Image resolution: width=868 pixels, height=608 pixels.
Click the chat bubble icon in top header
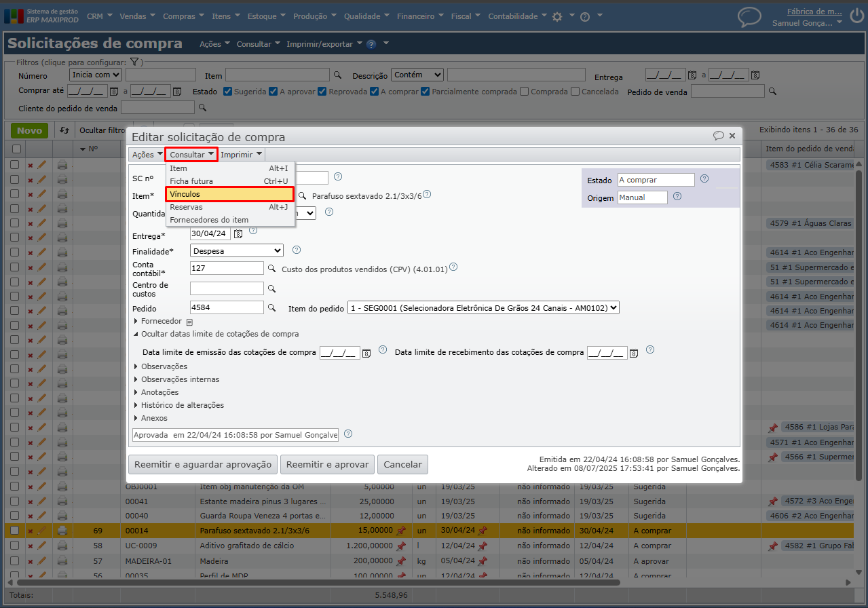(x=749, y=16)
